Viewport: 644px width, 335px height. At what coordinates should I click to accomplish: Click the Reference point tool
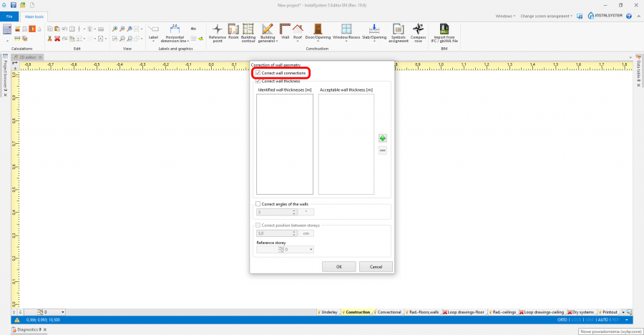point(217,31)
